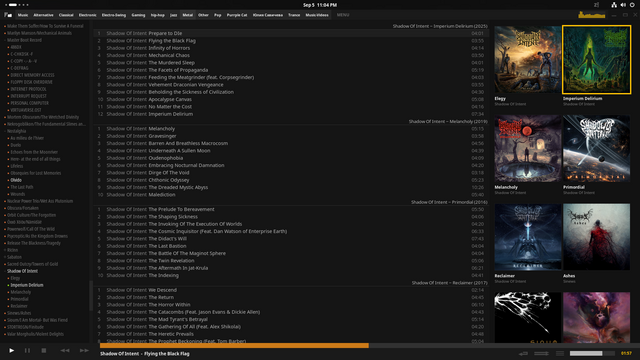This screenshot has width=640, height=360.
Task: Skip back to the previous track
Action: tap(65, 350)
